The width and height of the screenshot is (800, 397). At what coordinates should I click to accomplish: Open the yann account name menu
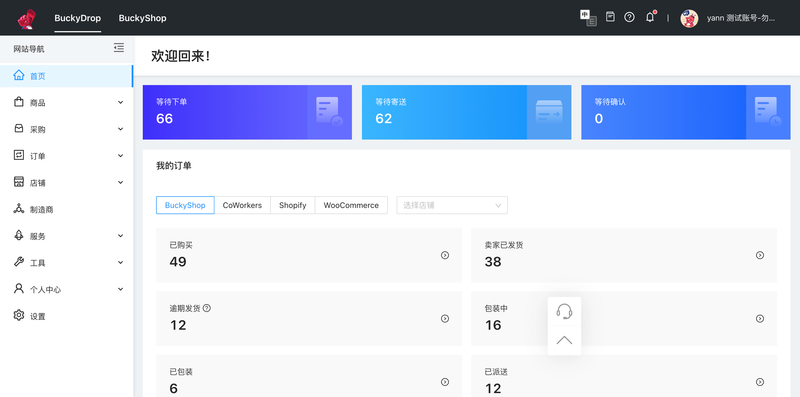click(741, 18)
